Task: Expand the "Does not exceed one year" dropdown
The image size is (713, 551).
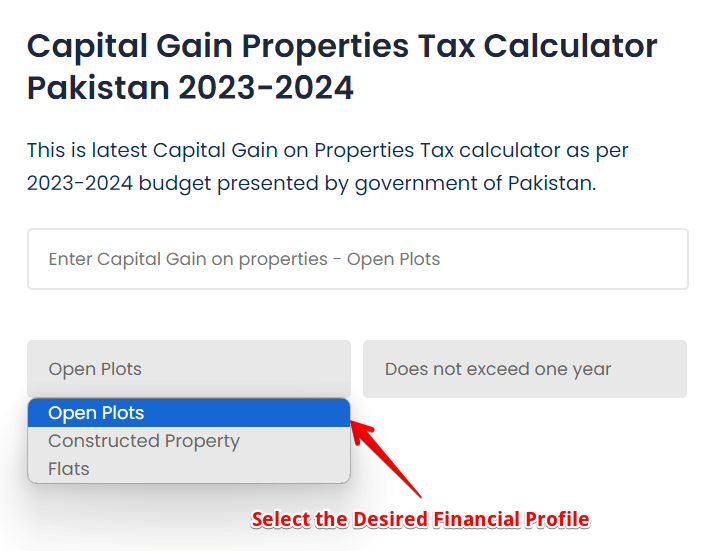Action: (524, 369)
